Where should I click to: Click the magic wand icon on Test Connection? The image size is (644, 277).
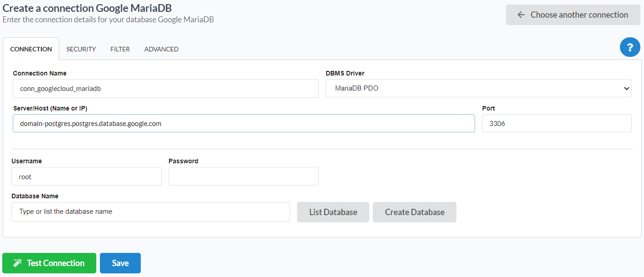pyautogui.click(x=18, y=263)
